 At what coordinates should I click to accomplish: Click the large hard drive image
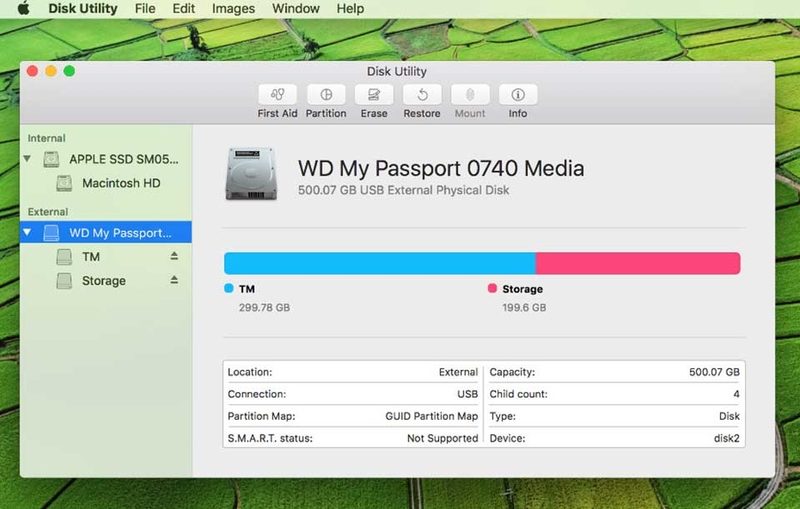point(251,174)
